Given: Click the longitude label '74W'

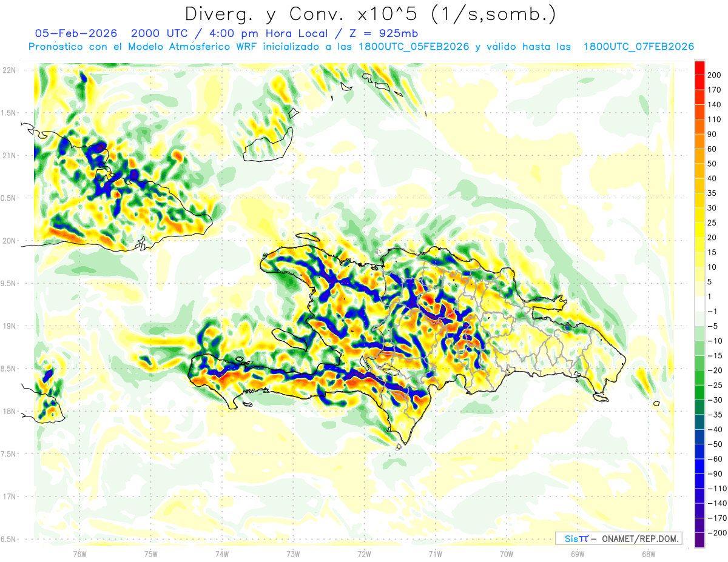Looking at the screenshot, I should point(222,554).
